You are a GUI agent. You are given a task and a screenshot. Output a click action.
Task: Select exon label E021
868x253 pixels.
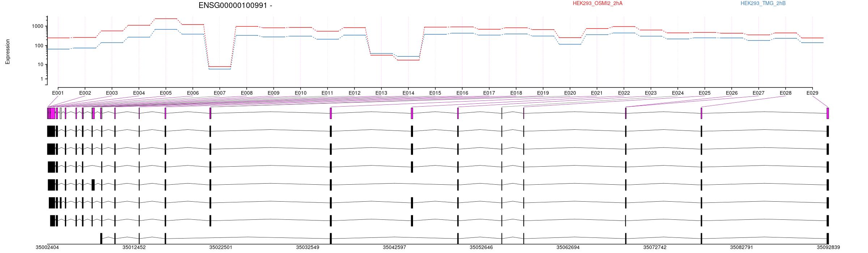click(x=597, y=93)
